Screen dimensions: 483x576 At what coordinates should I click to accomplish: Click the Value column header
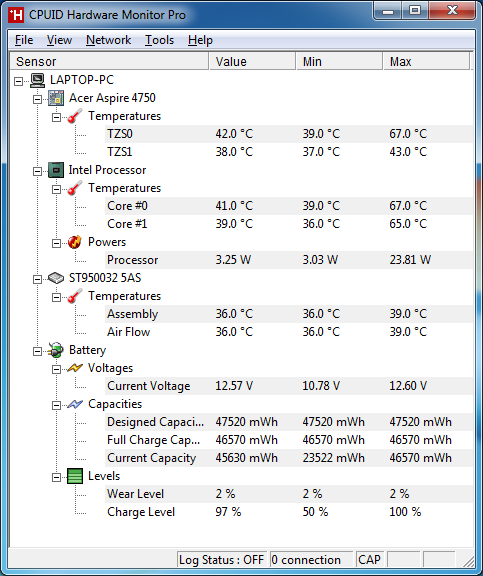[x=252, y=61]
